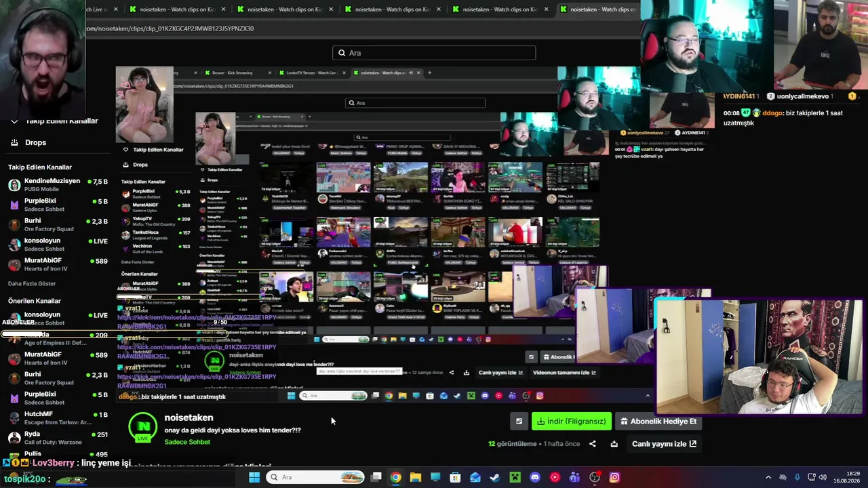Open KendineMuzisyen channel in followed list

52,181
